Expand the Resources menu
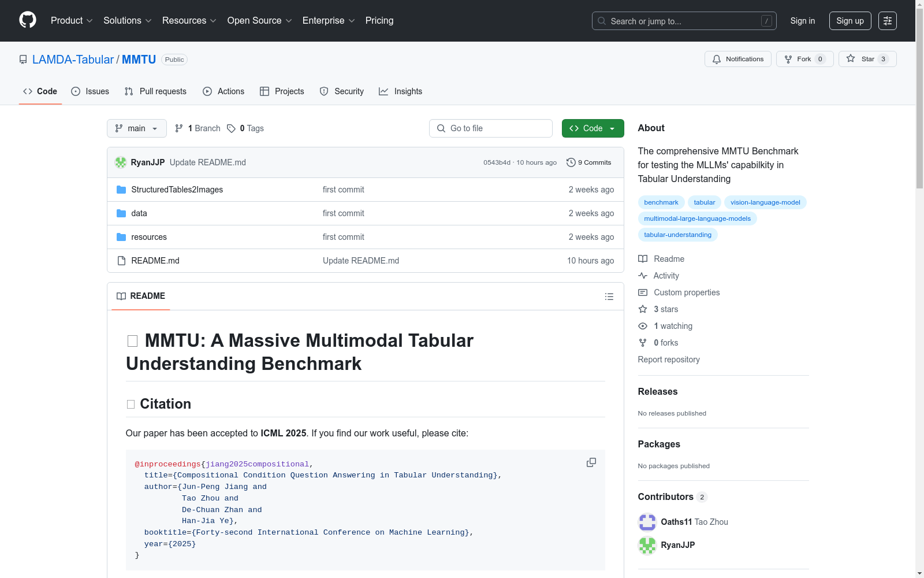This screenshot has height=578, width=924. click(189, 21)
